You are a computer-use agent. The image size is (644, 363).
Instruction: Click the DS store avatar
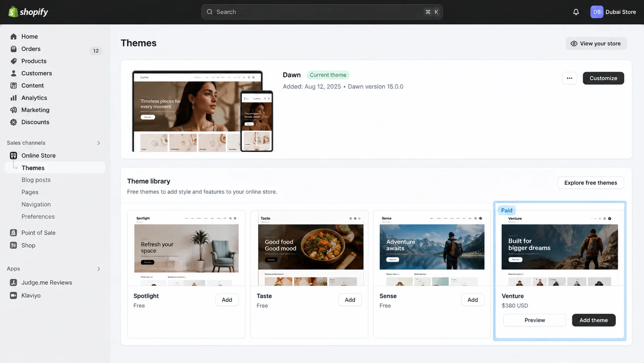(597, 12)
